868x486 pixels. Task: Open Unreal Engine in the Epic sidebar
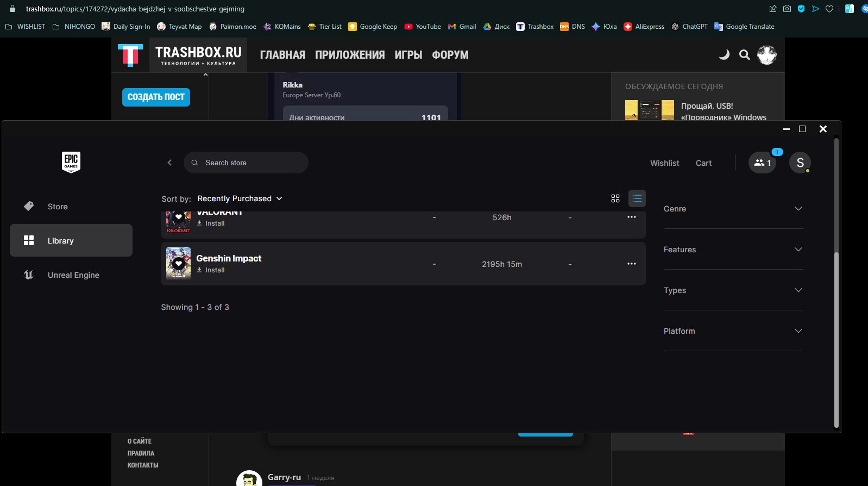click(x=71, y=275)
